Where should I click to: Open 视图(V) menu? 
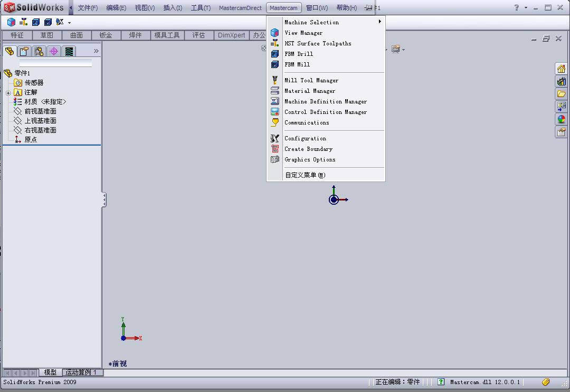(x=144, y=7)
